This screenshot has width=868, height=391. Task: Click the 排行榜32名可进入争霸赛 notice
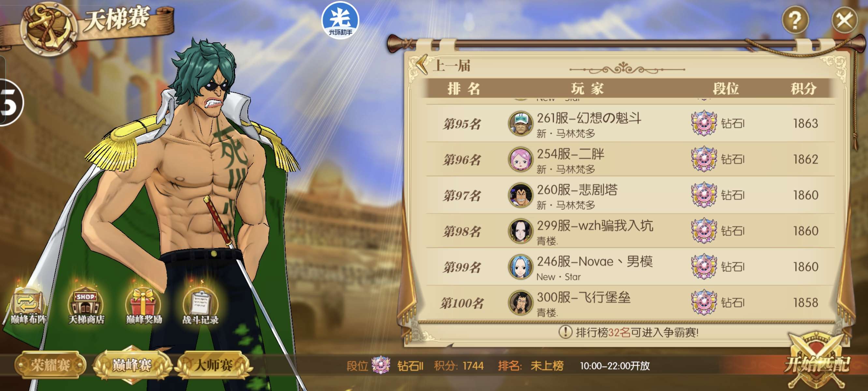[x=629, y=332]
